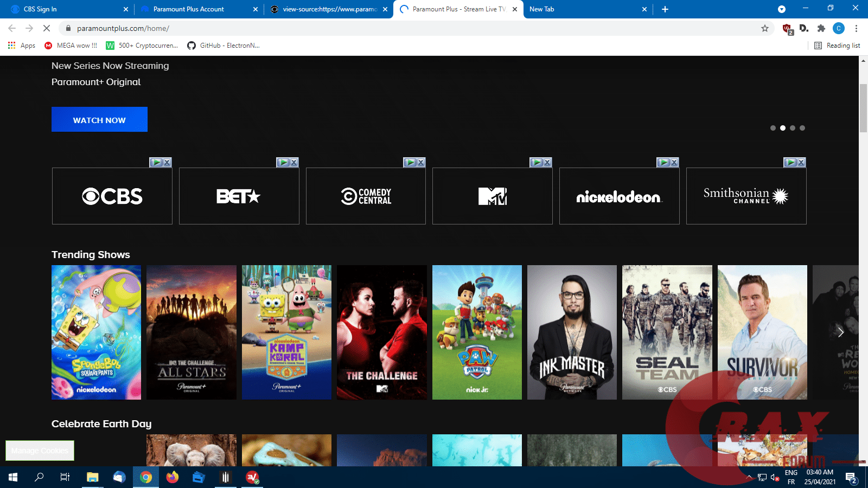The width and height of the screenshot is (868, 488).
Task: Expand hidden system tray icons chevron
Action: point(750,477)
